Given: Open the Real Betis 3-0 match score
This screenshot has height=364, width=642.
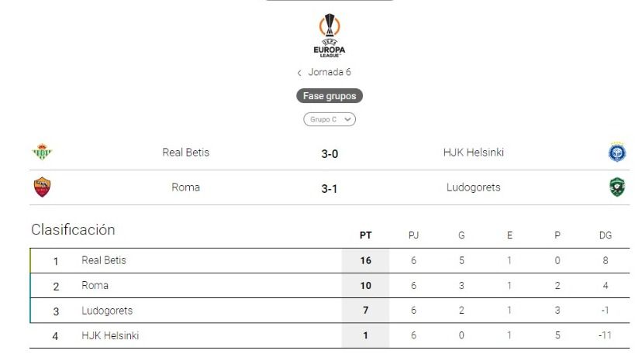Looking at the screenshot, I should pos(330,153).
